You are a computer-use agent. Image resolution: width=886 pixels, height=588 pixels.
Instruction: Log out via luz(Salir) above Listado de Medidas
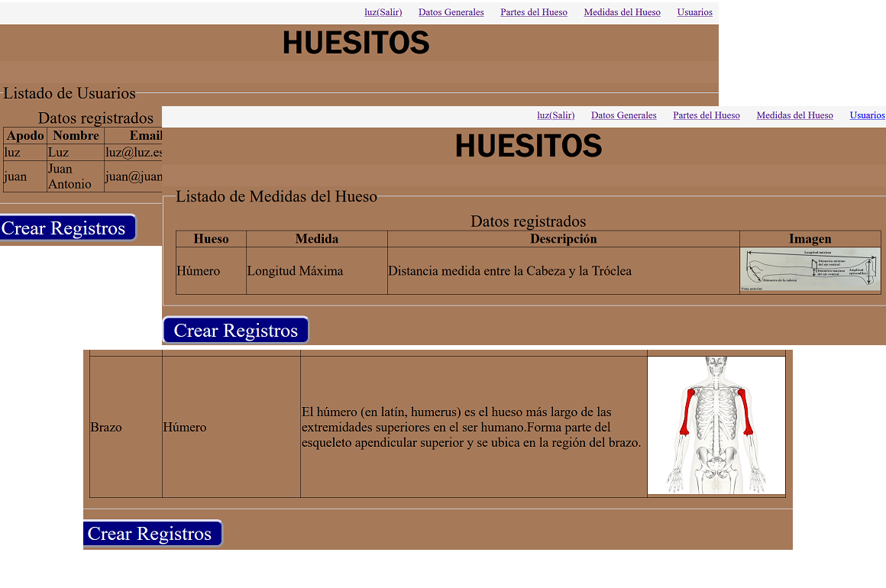click(555, 115)
